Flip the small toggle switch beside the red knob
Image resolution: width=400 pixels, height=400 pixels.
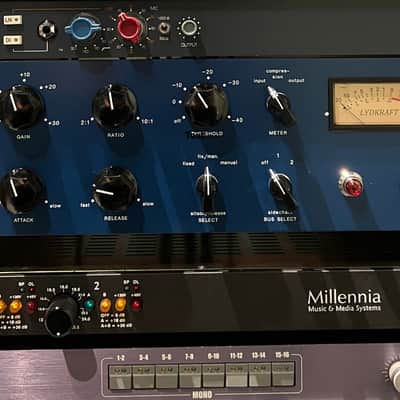pos(163,28)
